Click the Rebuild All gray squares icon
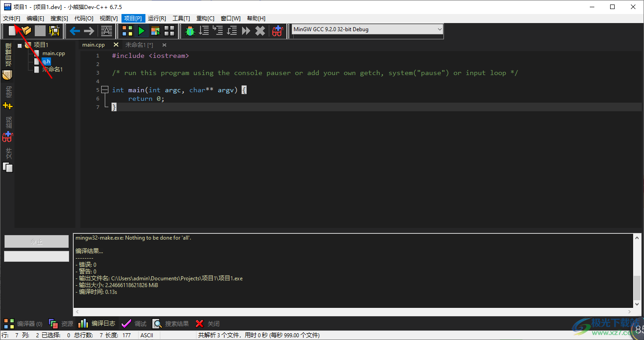644x340 pixels. click(169, 31)
